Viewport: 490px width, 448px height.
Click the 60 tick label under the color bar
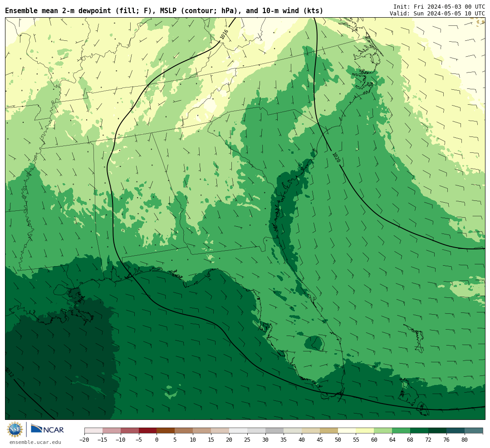(x=374, y=439)
